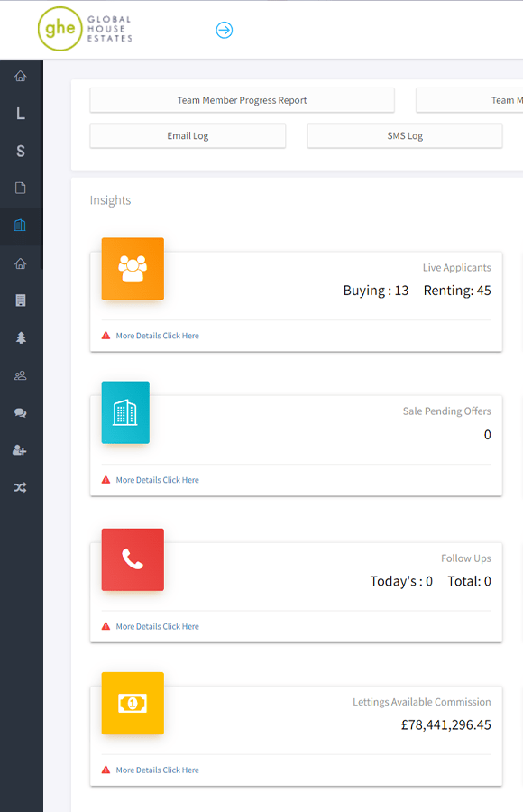
Task: Open the SMS Log button
Action: pyautogui.click(x=405, y=135)
